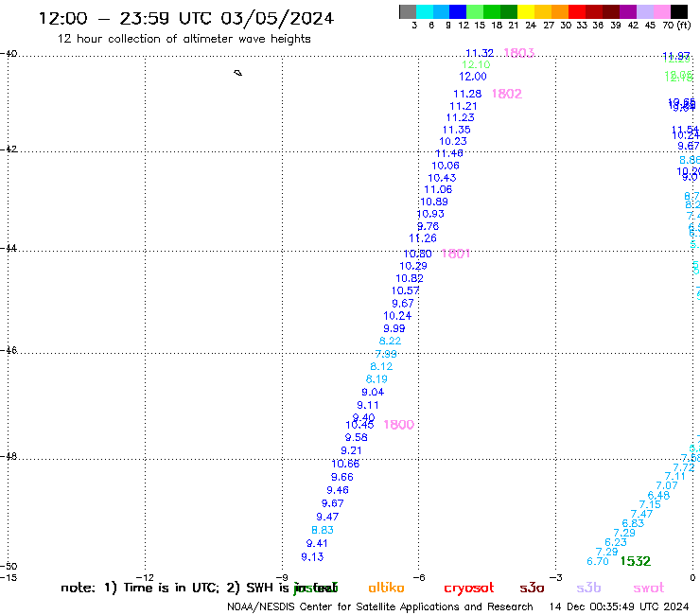Click the purple legend color swatch

[628, 11]
